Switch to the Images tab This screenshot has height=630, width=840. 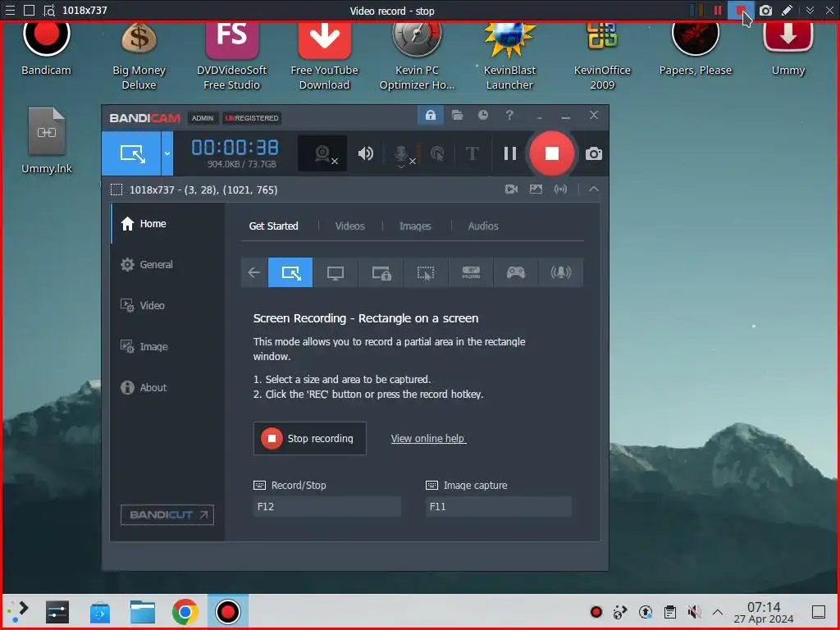pos(415,226)
